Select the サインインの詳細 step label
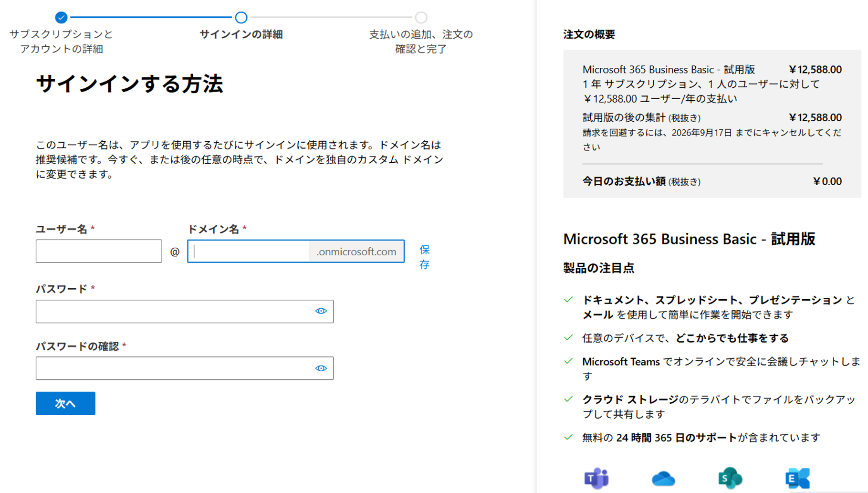 (241, 34)
